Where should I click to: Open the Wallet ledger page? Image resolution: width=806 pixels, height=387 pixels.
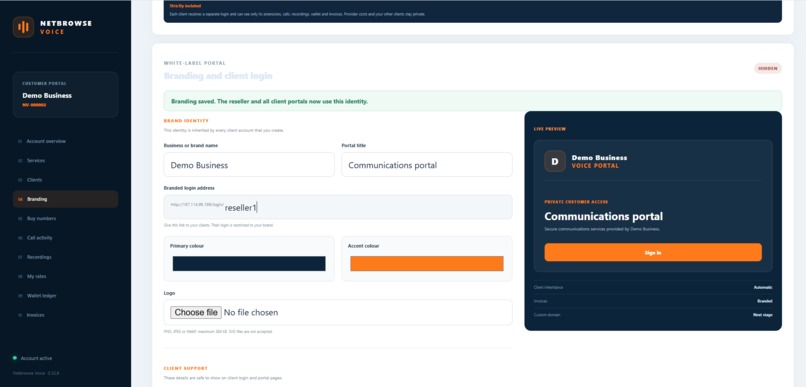tap(65, 296)
